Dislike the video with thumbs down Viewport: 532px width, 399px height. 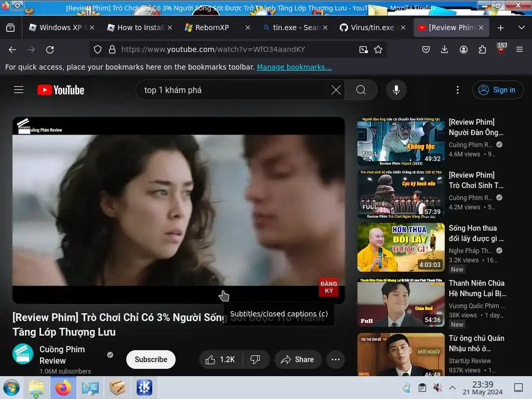255,360
